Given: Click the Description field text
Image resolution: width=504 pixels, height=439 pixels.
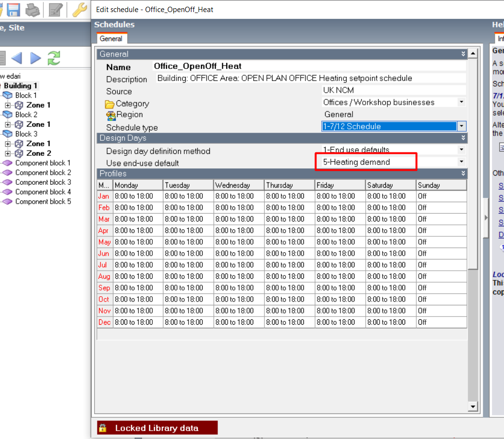Looking at the screenshot, I should coord(311,78).
